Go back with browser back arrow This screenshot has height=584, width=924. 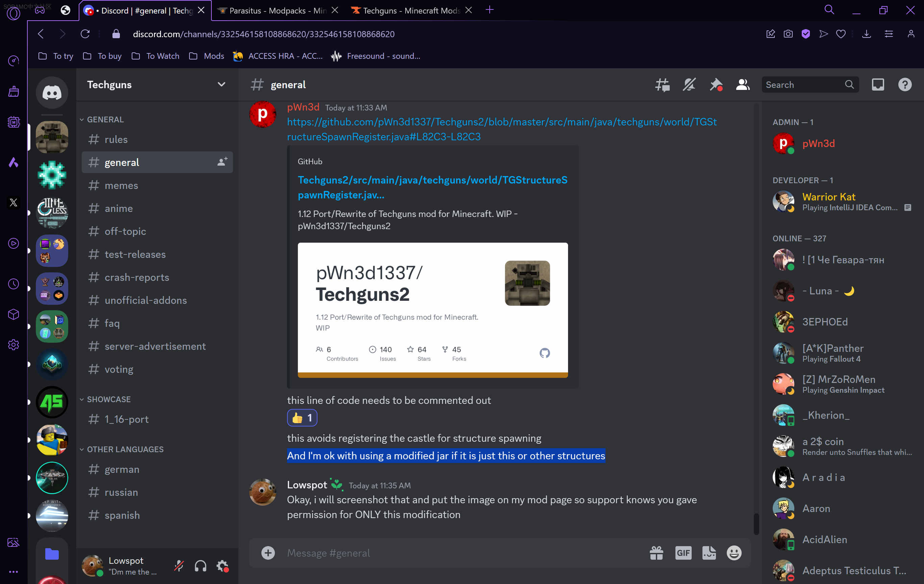(x=41, y=34)
